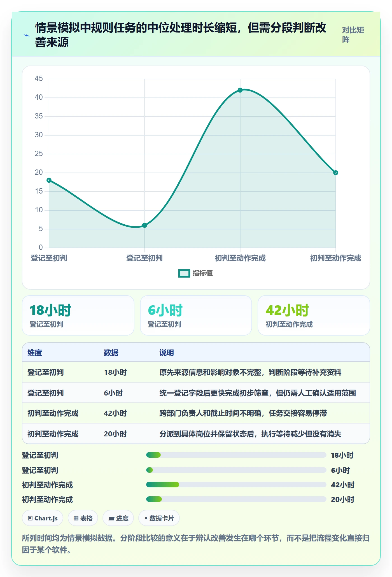Click the page title starting with 情景模拟中规则任务

[x=181, y=35]
